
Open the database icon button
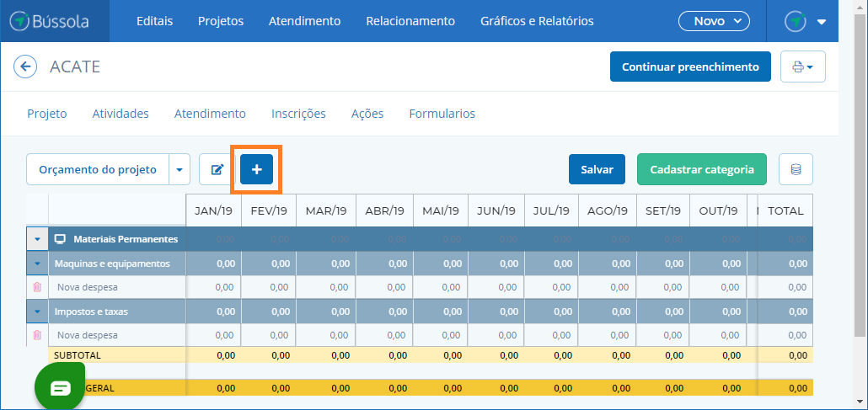tap(796, 169)
